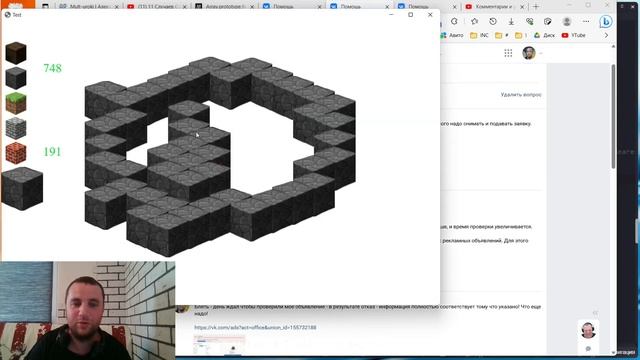Open the YTube bookmark

tap(573, 36)
